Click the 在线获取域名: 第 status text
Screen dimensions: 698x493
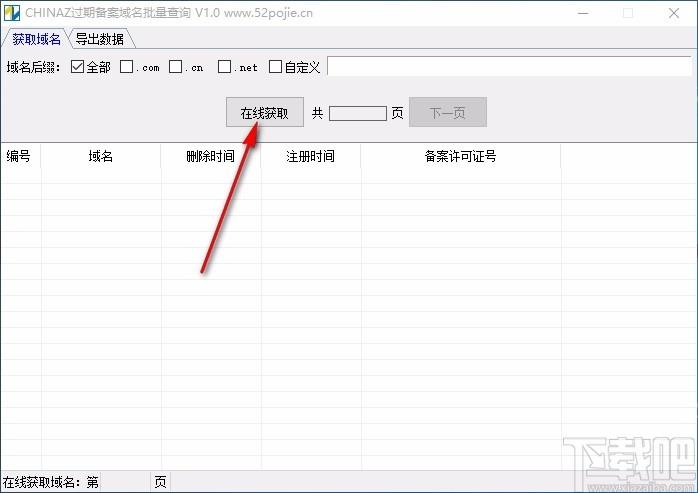click(x=51, y=482)
